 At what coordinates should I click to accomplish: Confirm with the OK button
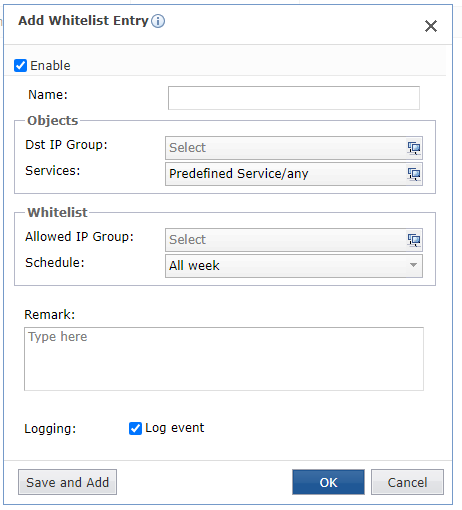click(328, 482)
